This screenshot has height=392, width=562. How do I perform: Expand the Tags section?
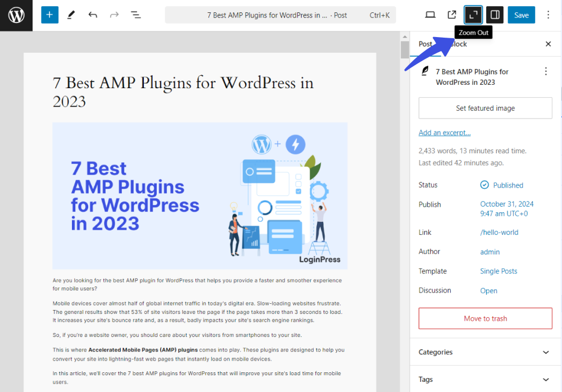tap(485, 379)
